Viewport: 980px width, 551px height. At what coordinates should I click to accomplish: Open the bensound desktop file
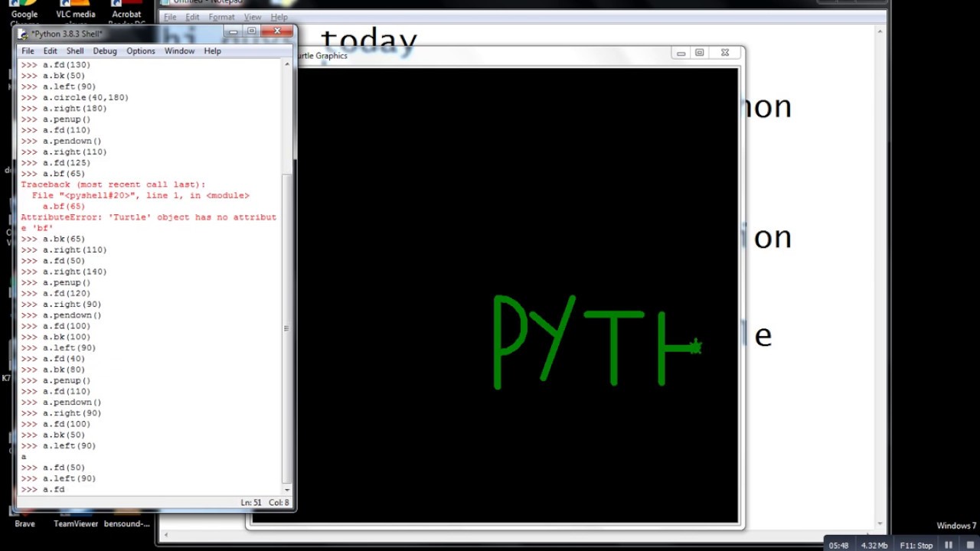tap(127, 518)
